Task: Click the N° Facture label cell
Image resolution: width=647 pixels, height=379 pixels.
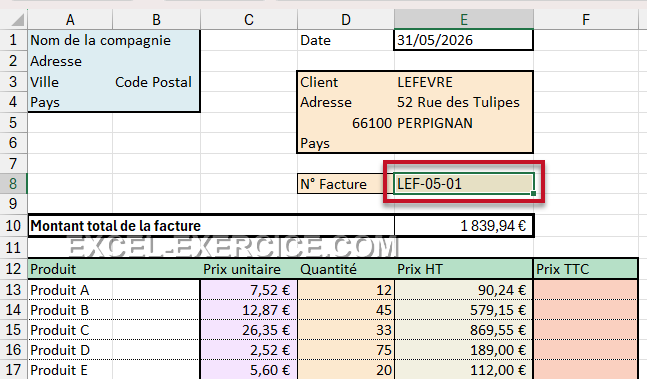Action: click(x=346, y=184)
